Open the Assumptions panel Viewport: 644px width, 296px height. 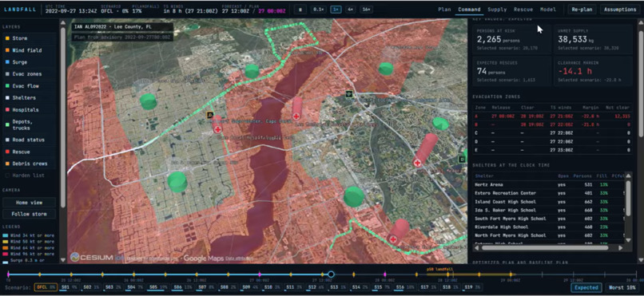tap(620, 10)
